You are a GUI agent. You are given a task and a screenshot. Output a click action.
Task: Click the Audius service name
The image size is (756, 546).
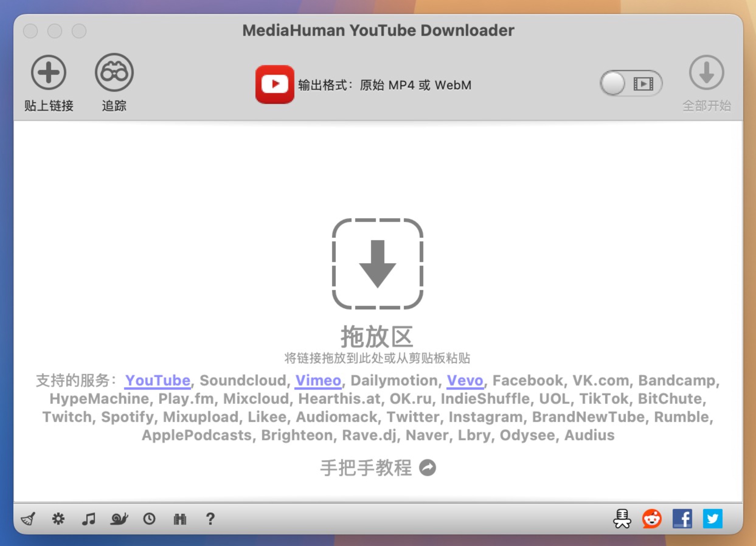click(x=589, y=435)
